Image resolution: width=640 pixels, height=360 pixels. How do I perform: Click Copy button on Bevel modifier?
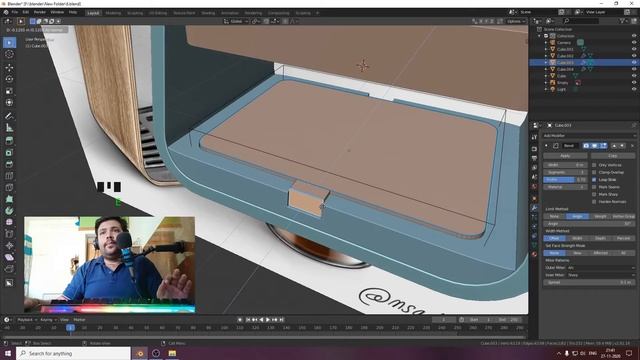click(613, 156)
